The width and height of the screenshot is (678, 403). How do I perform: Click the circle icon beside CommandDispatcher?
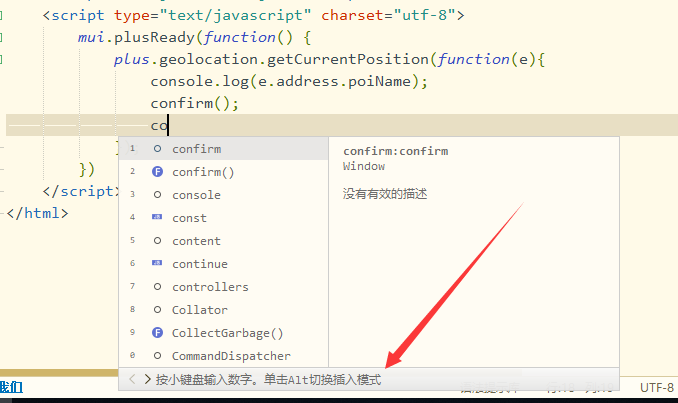click(x=157, y=356)
